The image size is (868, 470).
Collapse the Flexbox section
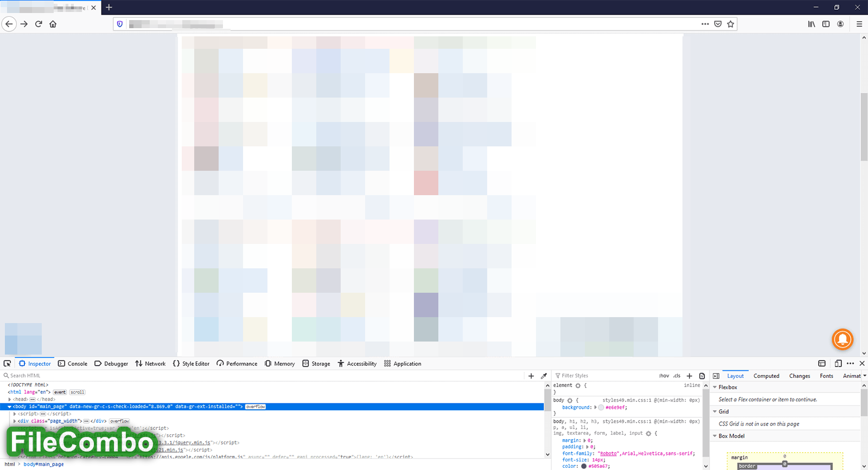pos(715,387)
